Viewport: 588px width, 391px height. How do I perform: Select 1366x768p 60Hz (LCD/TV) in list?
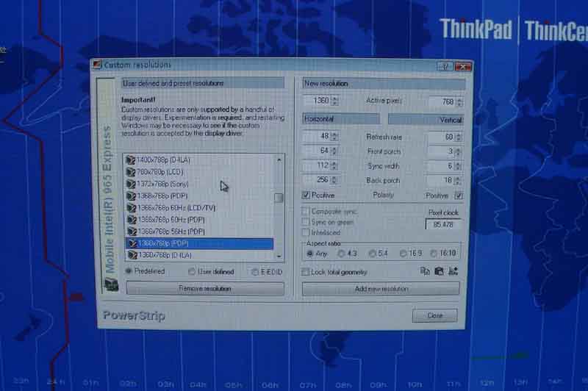tap(176, 208)
